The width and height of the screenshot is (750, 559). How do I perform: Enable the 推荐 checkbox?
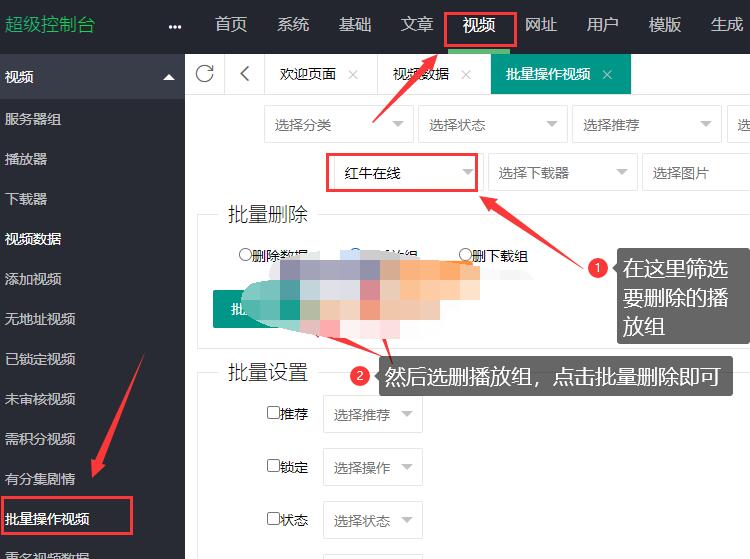pos(273,412)
